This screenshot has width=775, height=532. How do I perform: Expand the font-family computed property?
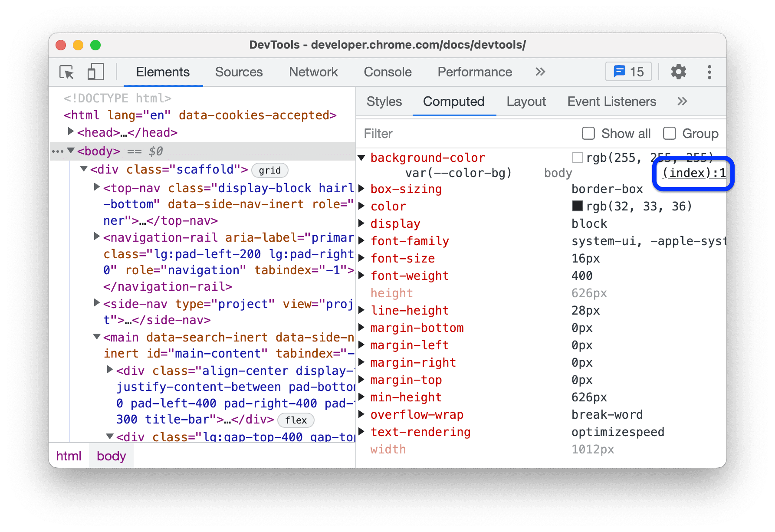coord(362,241)
